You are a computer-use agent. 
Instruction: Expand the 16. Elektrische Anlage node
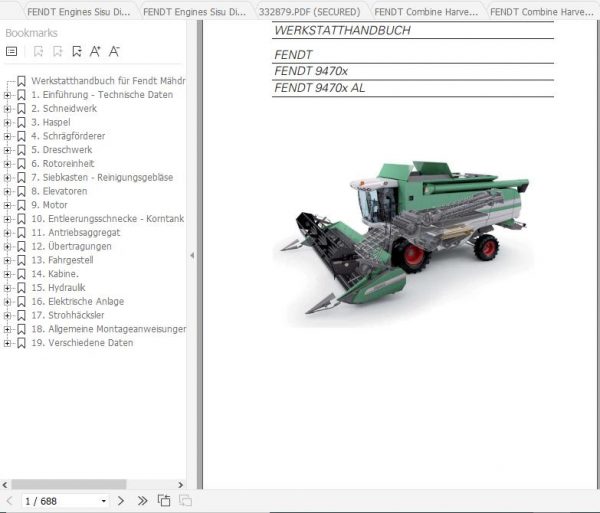[x=7, y=302]
